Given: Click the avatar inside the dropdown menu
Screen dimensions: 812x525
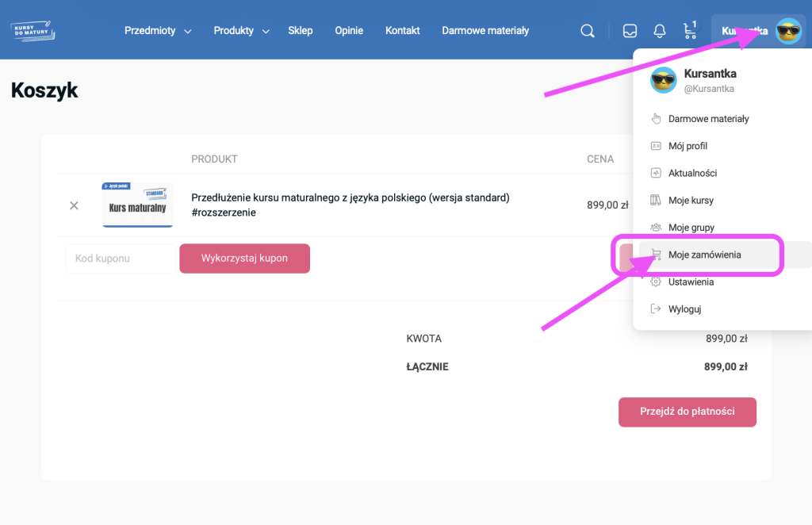Looking at the screenshot, I should point(663,80).
